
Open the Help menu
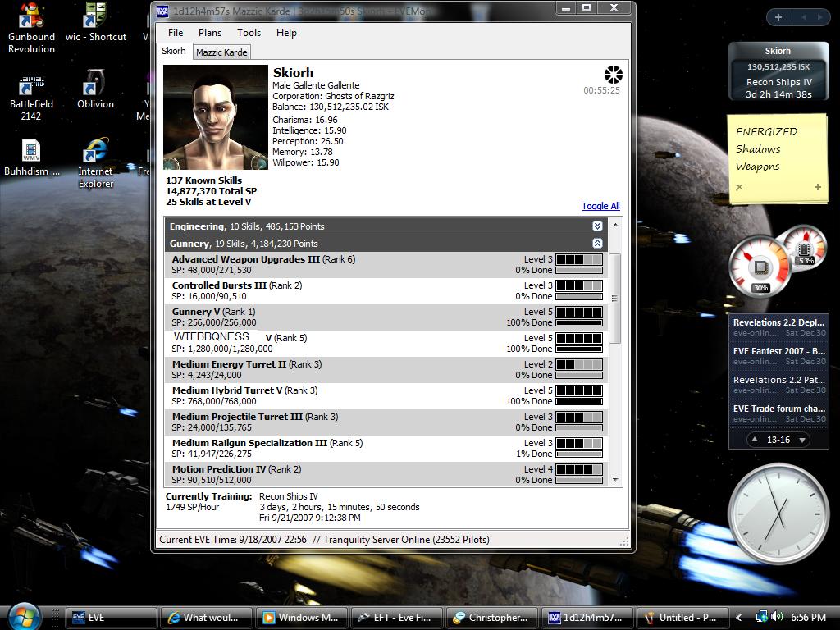286,33
